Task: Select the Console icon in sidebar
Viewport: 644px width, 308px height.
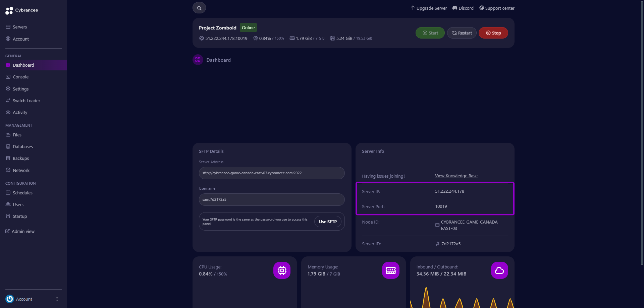Action: pos(8,77)
